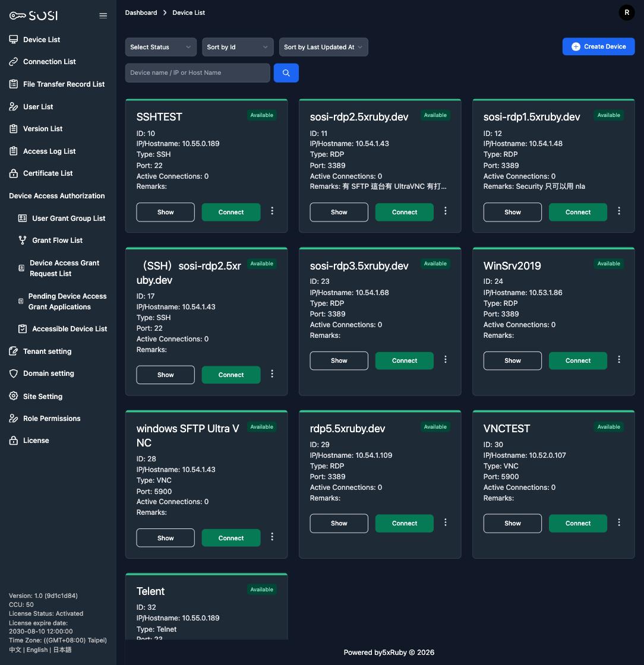Click the User List people icon

[x=14, y=106]
